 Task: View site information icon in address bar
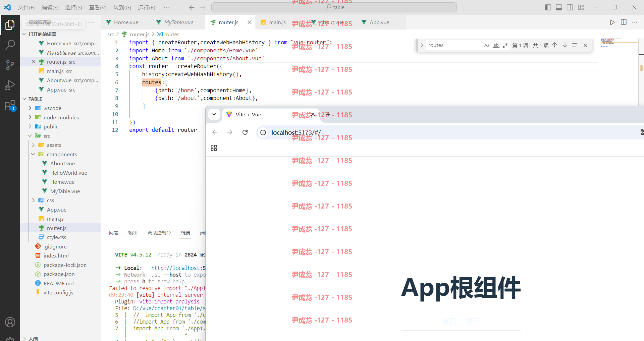[263, 132]
